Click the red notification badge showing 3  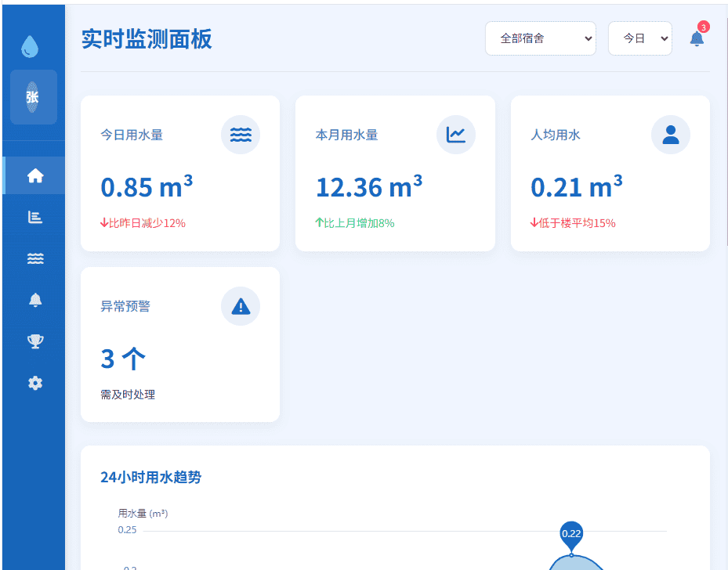(704, 26)
